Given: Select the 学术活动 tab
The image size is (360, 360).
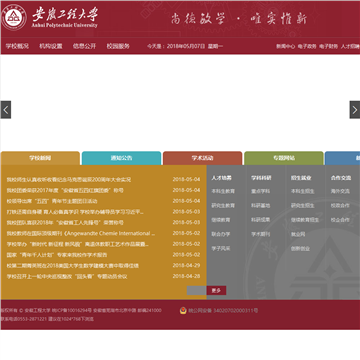Looking at the screenshot, I should (x=203, y=158).
